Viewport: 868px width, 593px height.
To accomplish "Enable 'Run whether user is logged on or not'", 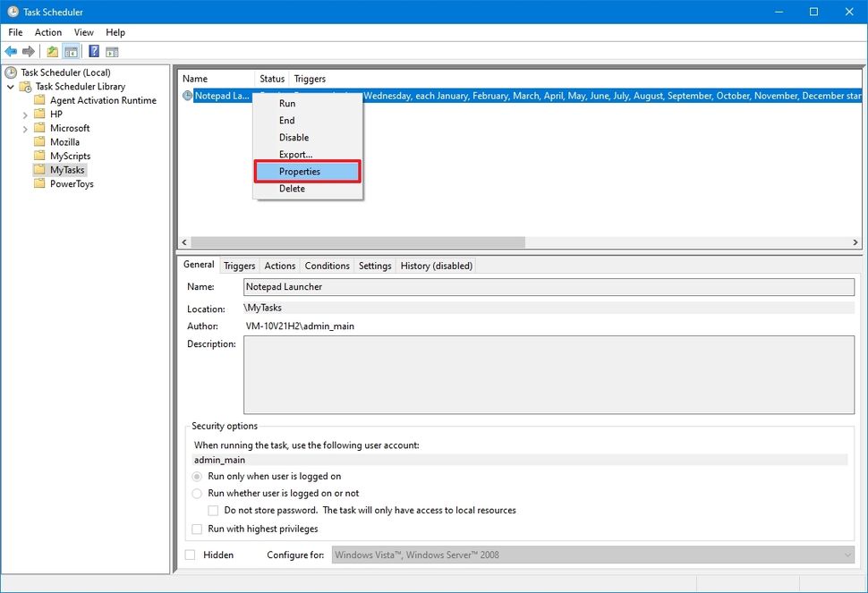I will coord(197,493).
